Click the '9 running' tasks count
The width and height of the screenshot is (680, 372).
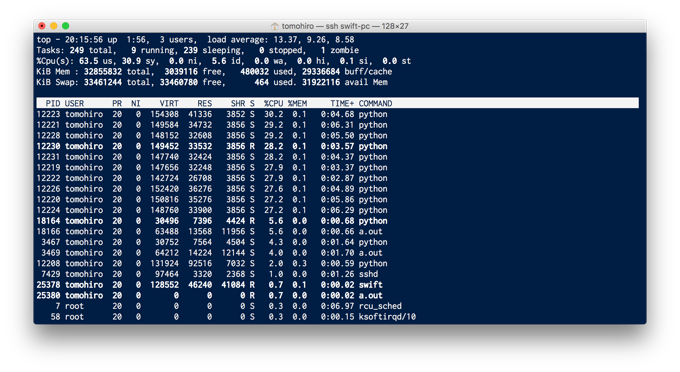pos(153,50)
